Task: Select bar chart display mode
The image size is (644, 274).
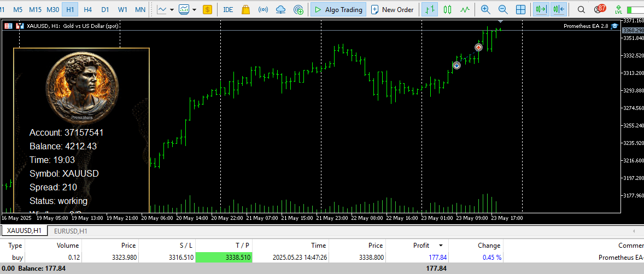Action: tap(430, 9)
